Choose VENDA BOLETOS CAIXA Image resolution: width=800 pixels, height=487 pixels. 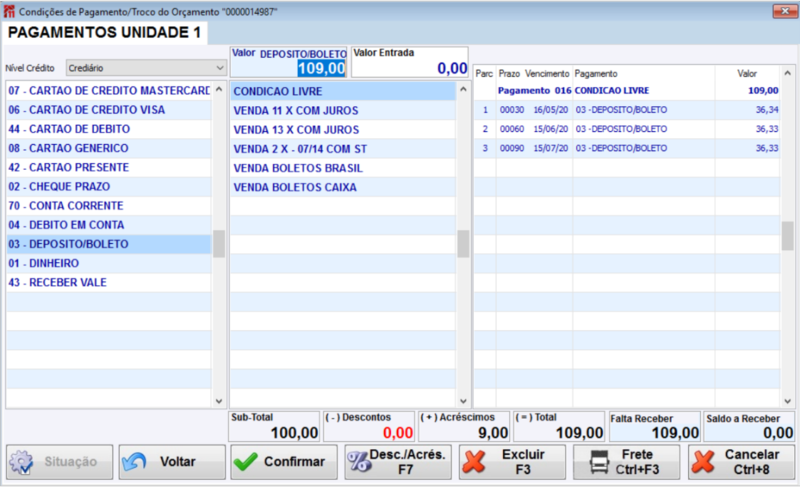pos(343,187)
